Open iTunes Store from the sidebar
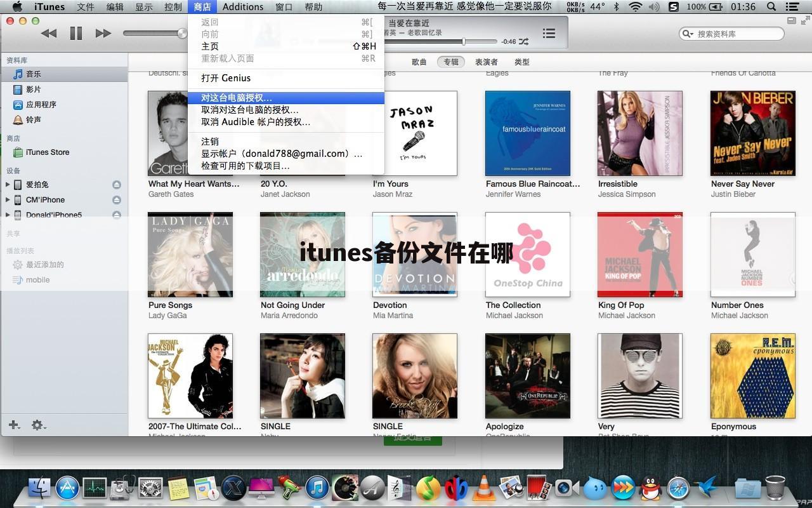The image size is (812, 508). tap(64, 152)
